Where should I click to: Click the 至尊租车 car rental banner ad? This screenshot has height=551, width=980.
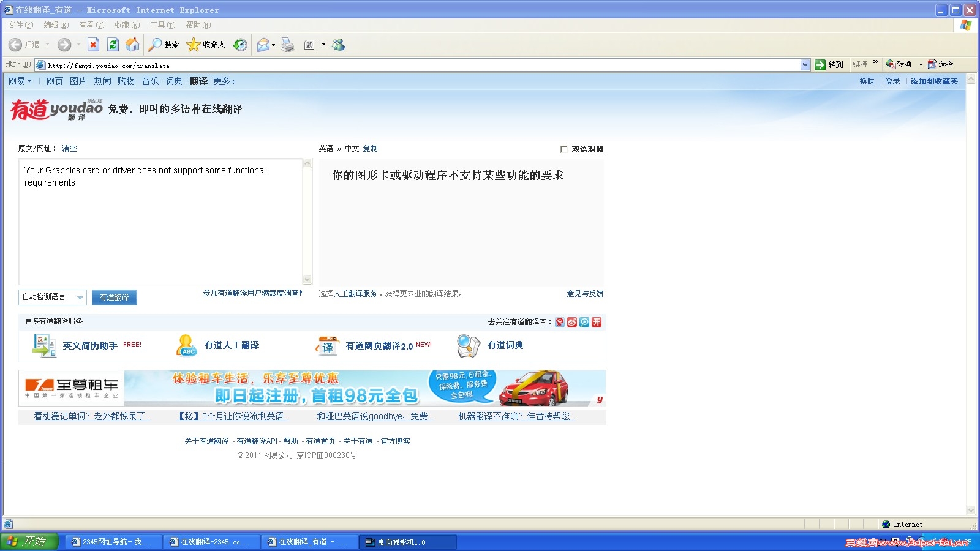(x=312, y=388)
